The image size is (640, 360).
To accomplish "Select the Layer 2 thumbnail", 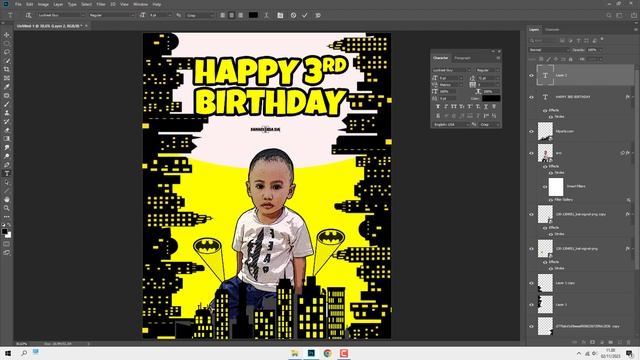I will 545,76.
